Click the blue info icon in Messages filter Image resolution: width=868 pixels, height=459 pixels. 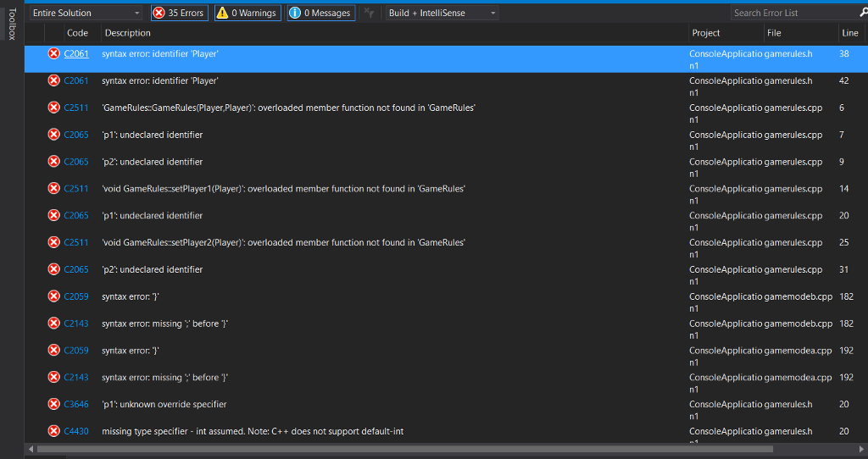pos(295,13)
